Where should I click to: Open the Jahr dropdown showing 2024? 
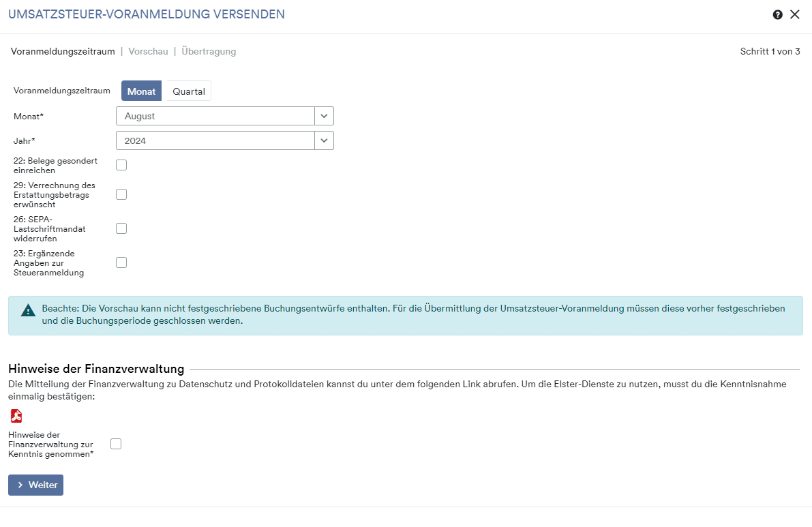pyautogui.click(x=225, y=141)
